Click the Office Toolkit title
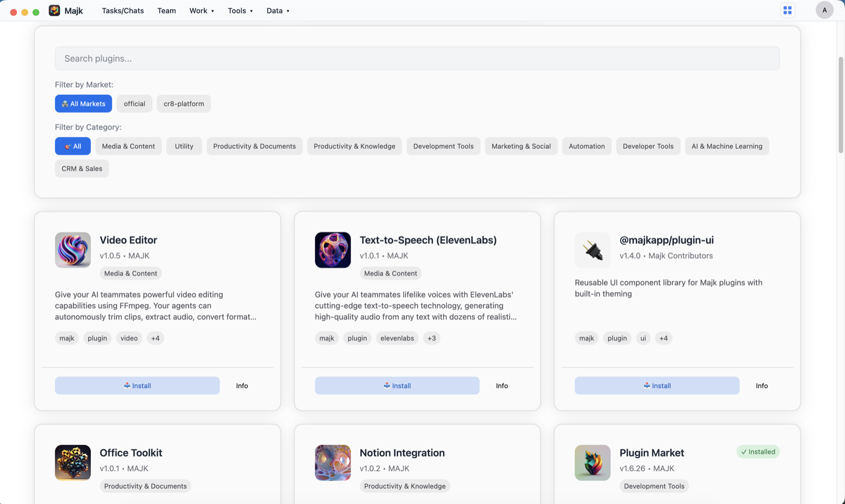The width and height of the screenshot is (845, 504). click(131, 453)
